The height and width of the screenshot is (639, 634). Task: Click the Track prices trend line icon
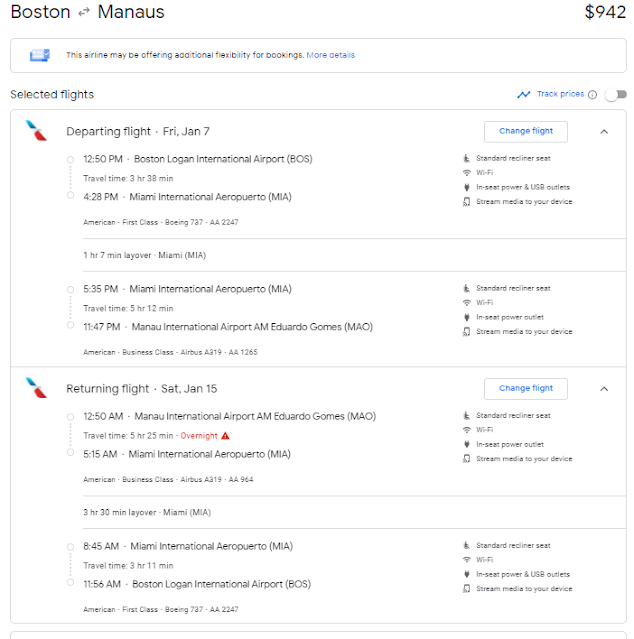click(x=524, y=95)
